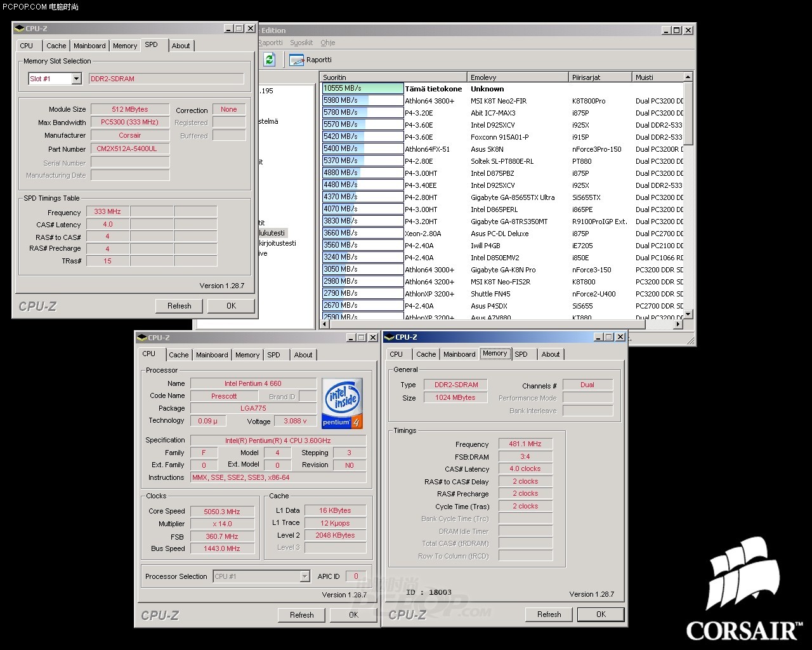Viewport: 812px width, 650px height.
Task: Sort by the Muisti column header
Action: coord(658,77)
